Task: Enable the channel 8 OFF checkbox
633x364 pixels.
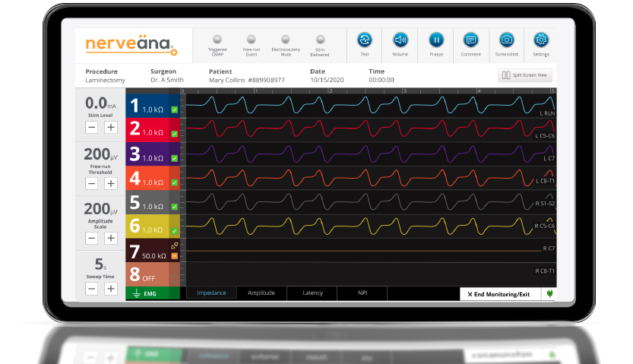Action: [x=174, y=278]
